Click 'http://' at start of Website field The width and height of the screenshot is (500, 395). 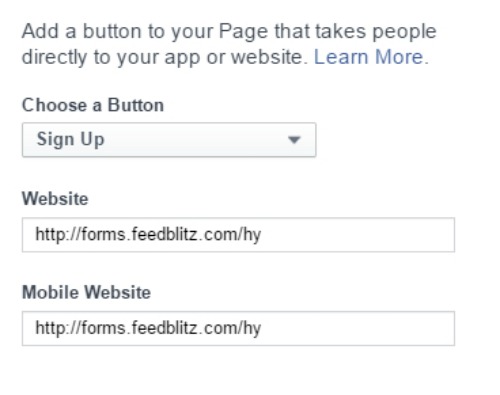57,235
